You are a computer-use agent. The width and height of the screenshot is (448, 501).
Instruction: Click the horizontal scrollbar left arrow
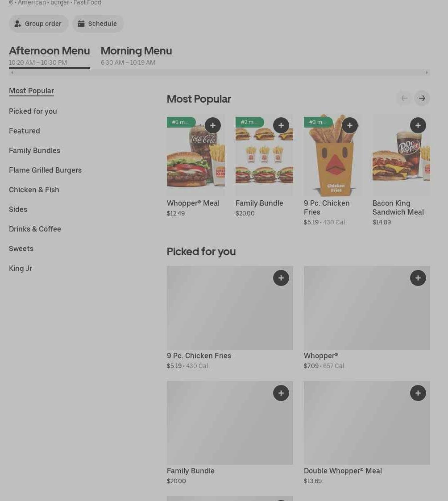[12, 73]
